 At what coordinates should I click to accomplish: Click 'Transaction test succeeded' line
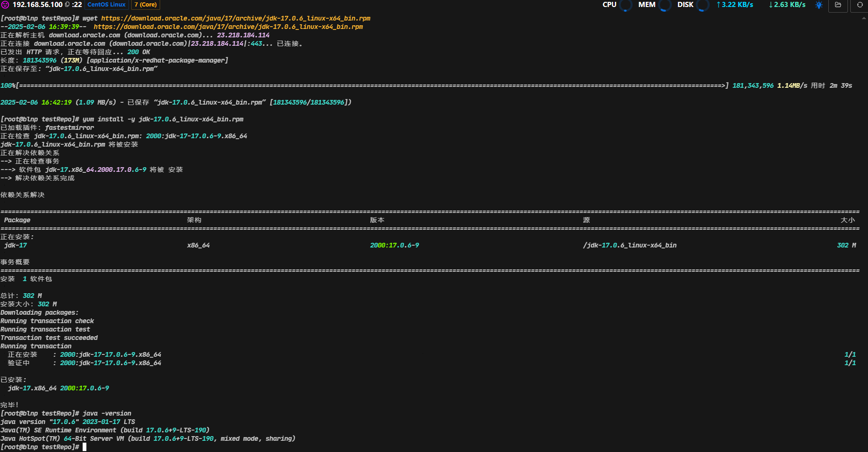49,338
